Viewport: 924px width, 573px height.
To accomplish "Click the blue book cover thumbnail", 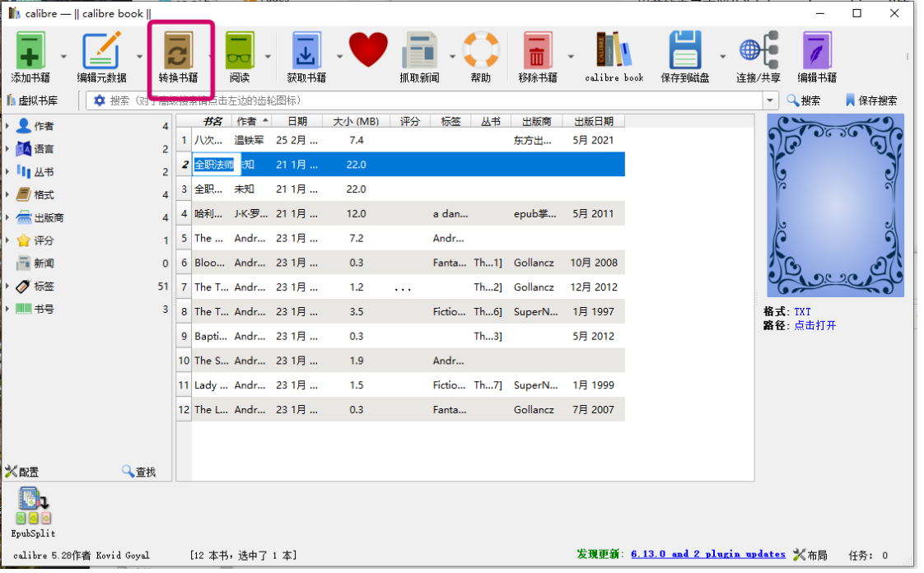I will (x=835, y=206).
